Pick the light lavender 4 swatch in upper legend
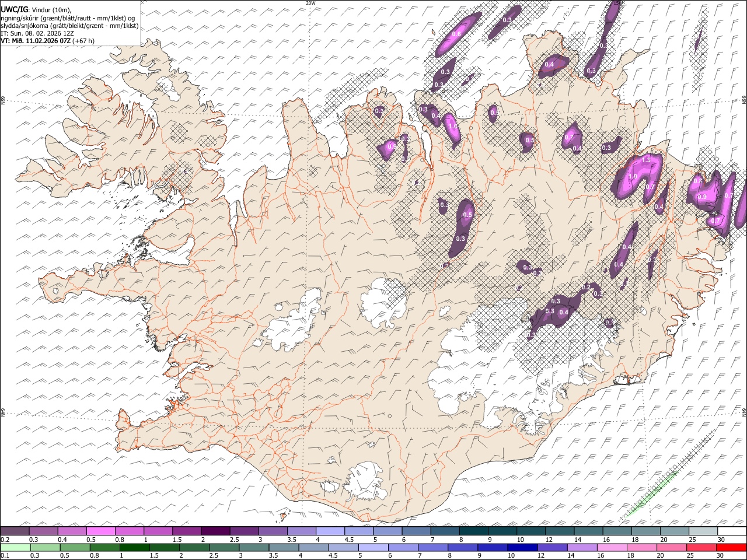 pyautogui.click(x=330, y=531)
